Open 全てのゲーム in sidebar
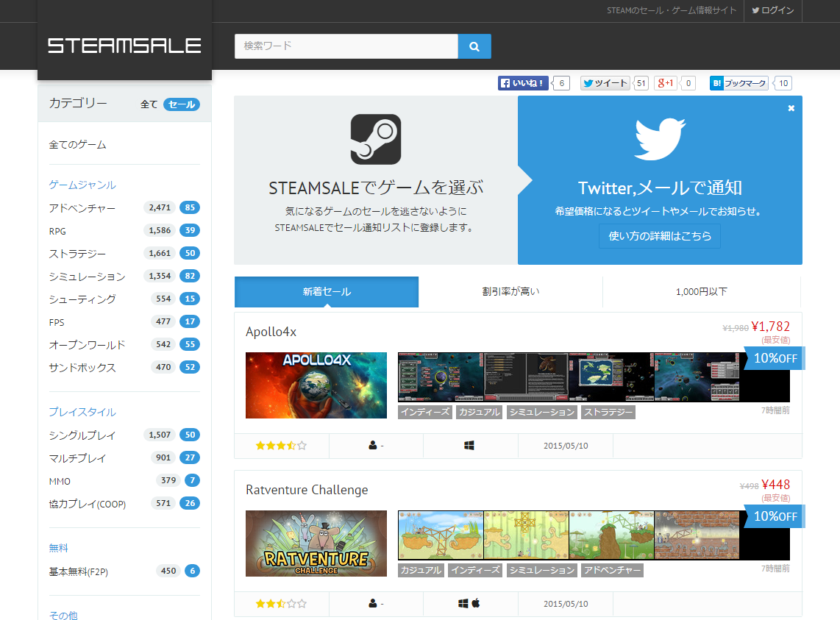Image resolution: width=840 pixels, height=620 pixels. 78,145
